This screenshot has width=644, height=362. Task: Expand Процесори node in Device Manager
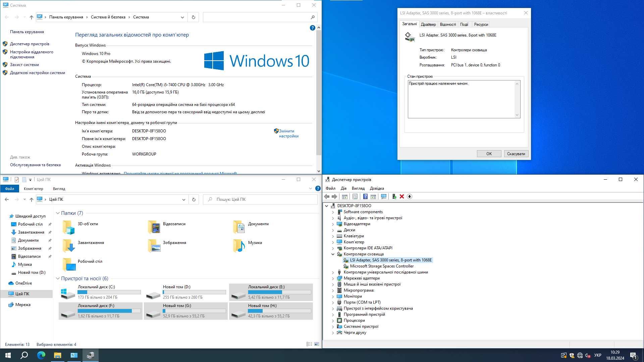tap(333, 321)
